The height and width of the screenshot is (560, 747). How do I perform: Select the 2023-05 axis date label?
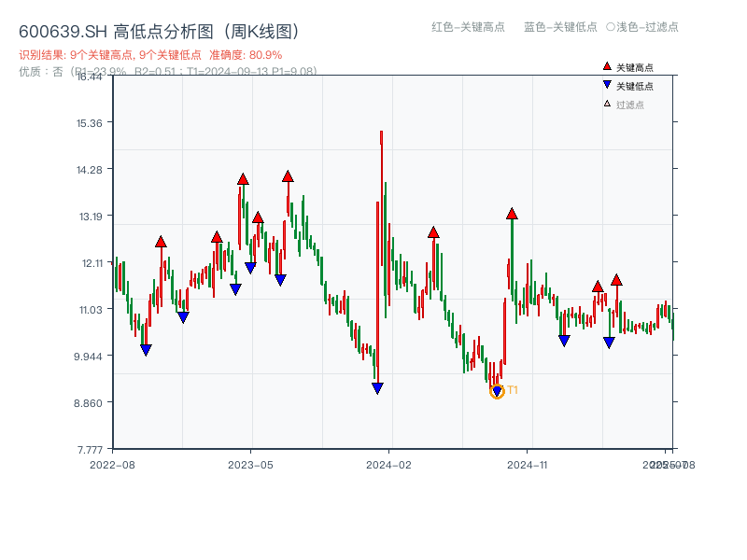[249, 462]
